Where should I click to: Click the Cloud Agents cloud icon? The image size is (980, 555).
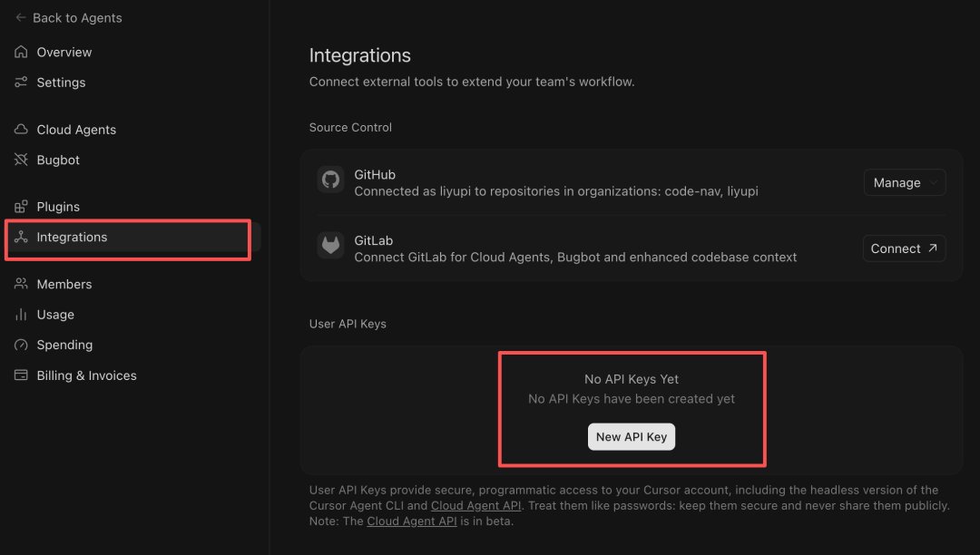(21, 130)
